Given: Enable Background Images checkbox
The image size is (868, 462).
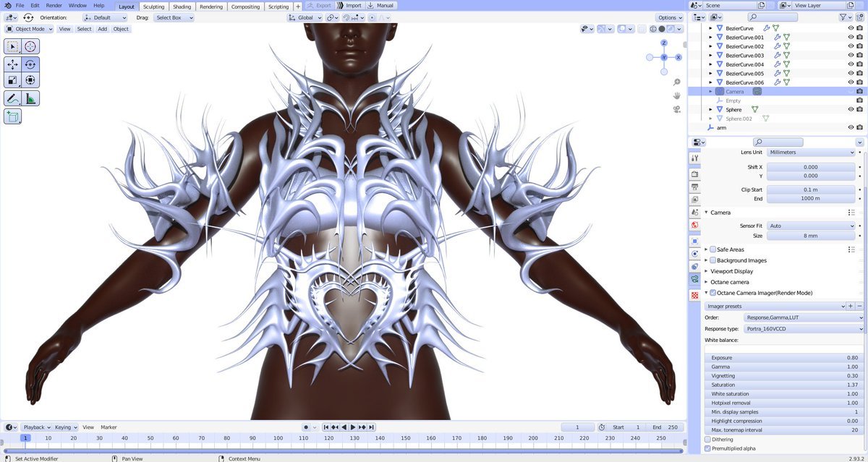Looking at the screenshot, I should click(713, 260).
